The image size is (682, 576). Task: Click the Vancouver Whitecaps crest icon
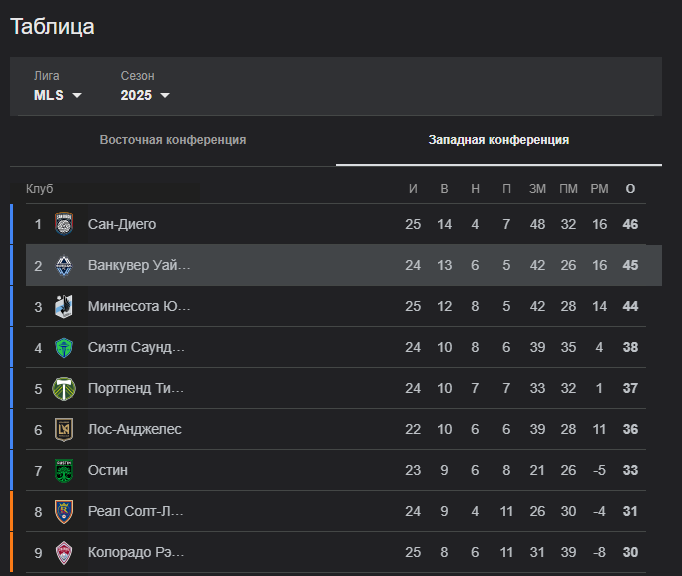pyautogui.click(x=64, y=265)
